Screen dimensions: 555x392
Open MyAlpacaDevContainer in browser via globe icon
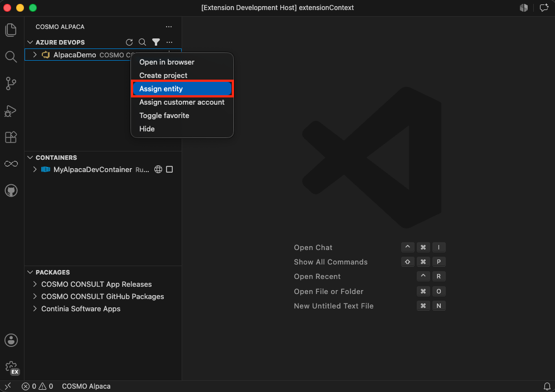[x=158, y=169]
